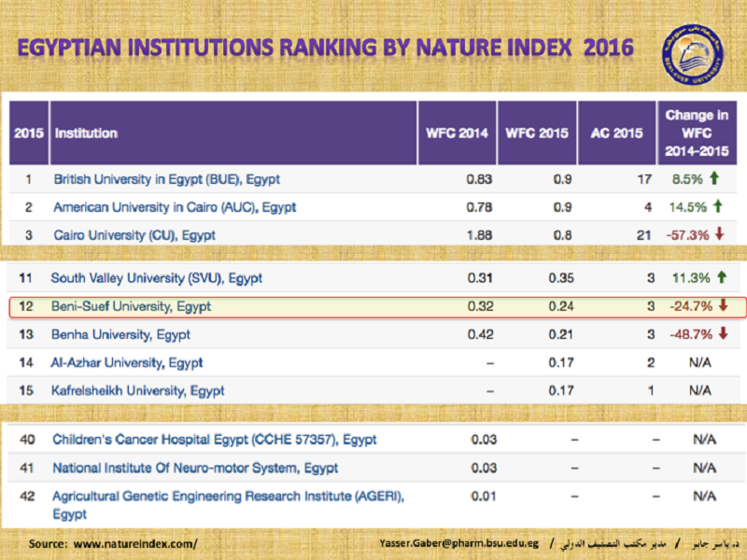Click the AC 2015 column header

[617, 133]
